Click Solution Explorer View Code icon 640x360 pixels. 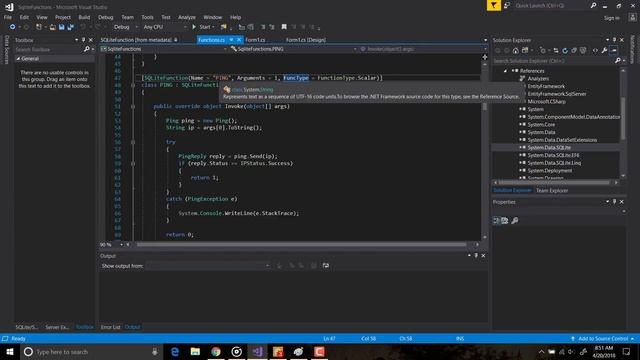pos(595,51)
